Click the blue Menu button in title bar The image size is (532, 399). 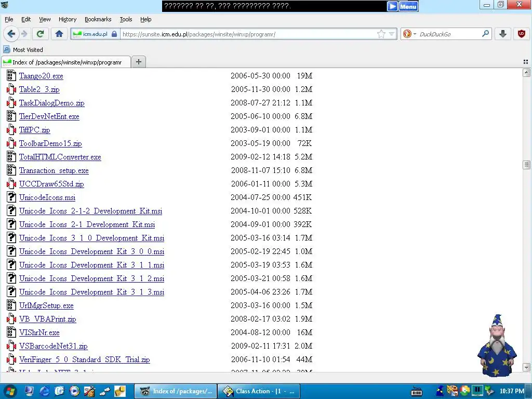pyautogui.click(x=408, y=6)
